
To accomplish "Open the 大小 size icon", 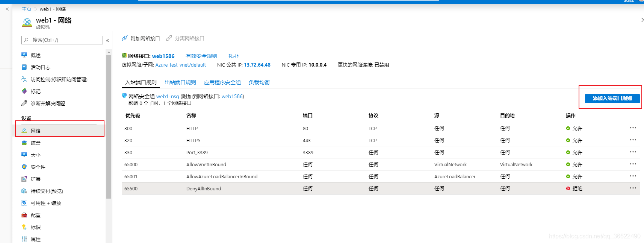I will (24, 155).
